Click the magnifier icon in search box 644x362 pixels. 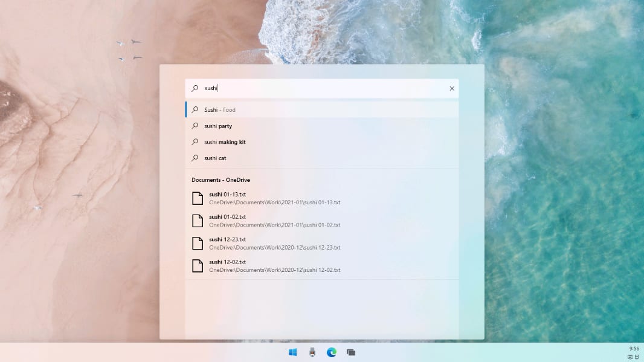tap(195, 88)
